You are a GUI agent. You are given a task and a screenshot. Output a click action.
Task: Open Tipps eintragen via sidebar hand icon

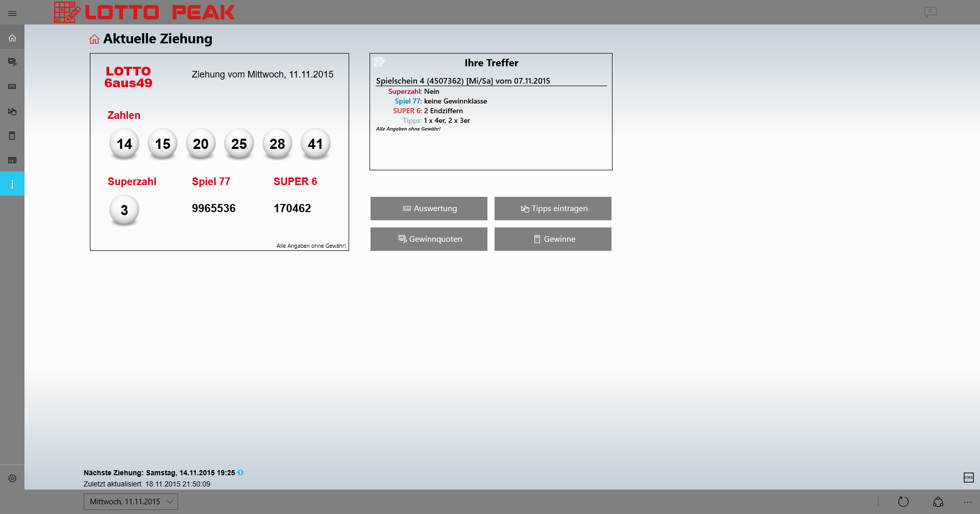click(12, 111)
